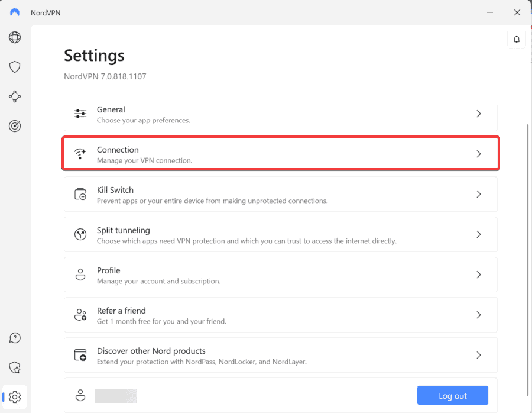Expand the Connection settings chevron
532x413 pixels.
pos(479,154)
